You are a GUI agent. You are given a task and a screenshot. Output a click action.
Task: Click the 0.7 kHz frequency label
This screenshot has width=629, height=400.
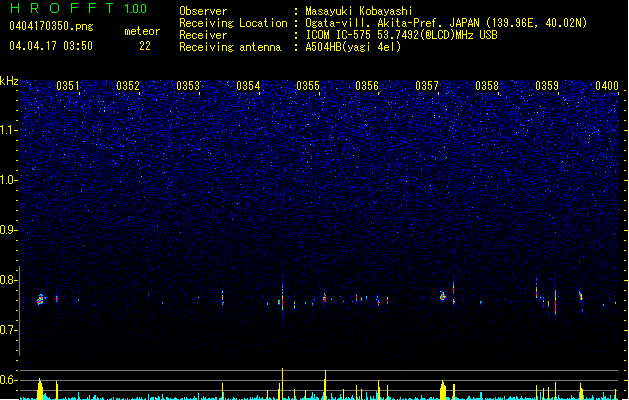[x=9, y=330]
